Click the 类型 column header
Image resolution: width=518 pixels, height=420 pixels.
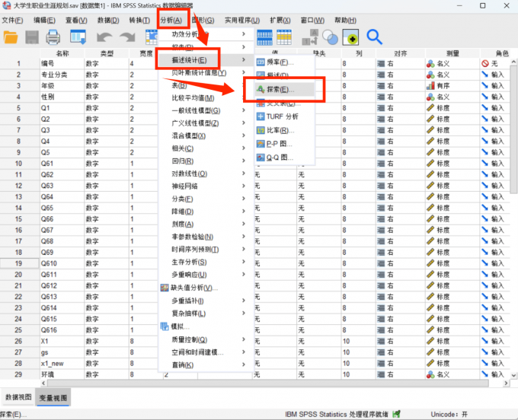[x=107, y=53]
